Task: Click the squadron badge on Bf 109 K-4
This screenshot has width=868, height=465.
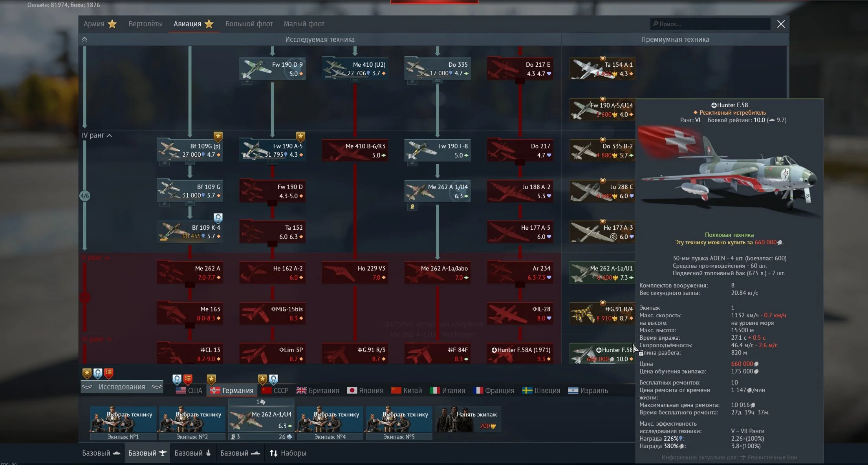Action: 218,218
